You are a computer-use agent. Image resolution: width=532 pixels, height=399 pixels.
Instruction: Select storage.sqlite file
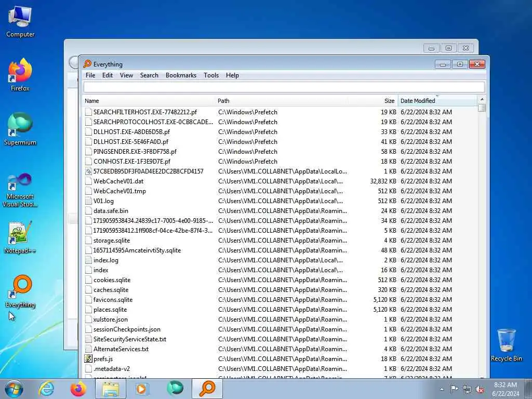tap(112, 240)
